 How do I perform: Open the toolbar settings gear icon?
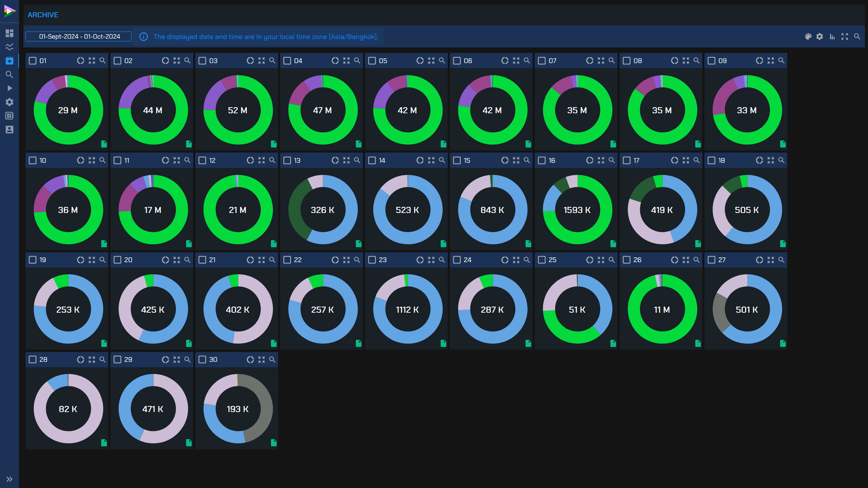[820, 37]
